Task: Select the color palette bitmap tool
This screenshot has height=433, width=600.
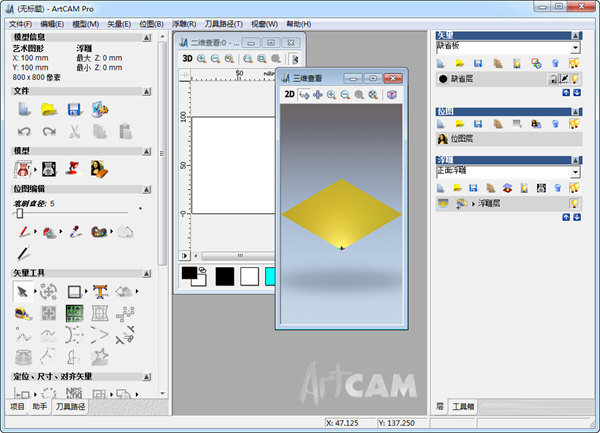Action: pyautogui.click(x=99, y=232)
